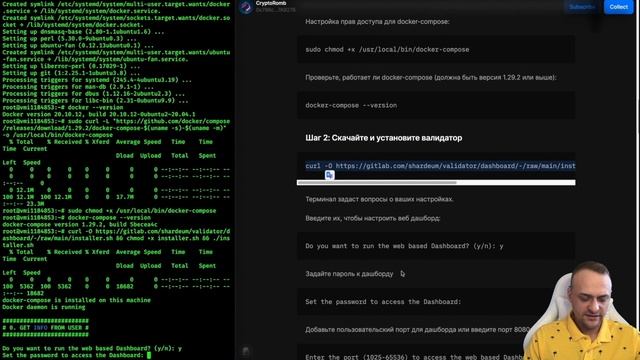Click terminal line docker-compose version 1.29.2

80,224
